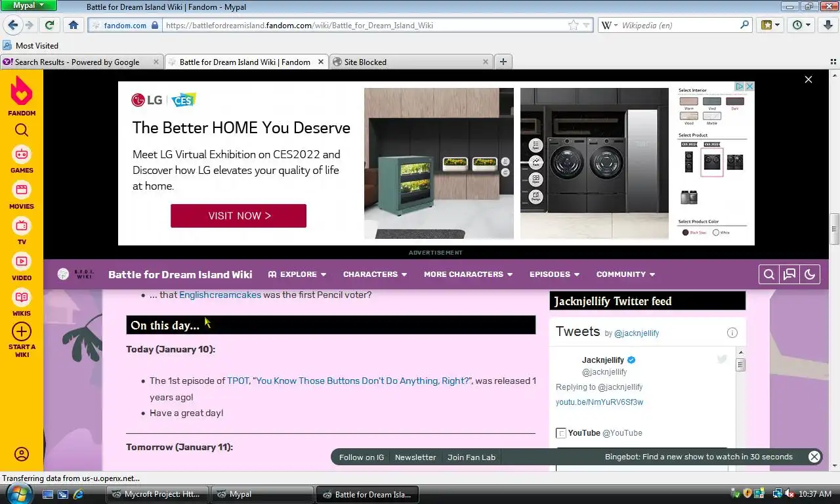
Task: Open the URL history dropdown arrow
Action: [586, 25]
